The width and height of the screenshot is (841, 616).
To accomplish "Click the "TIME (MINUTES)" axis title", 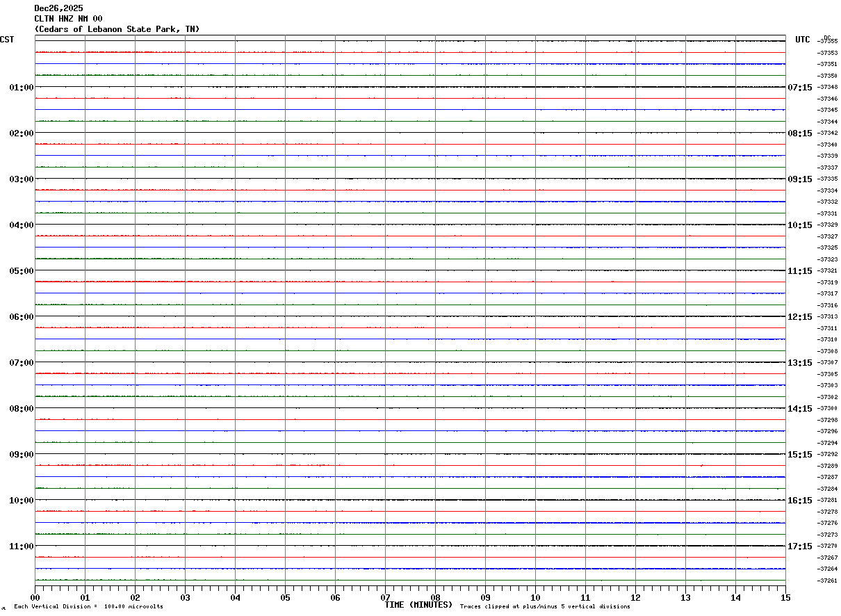I will (x=418, y=605).
